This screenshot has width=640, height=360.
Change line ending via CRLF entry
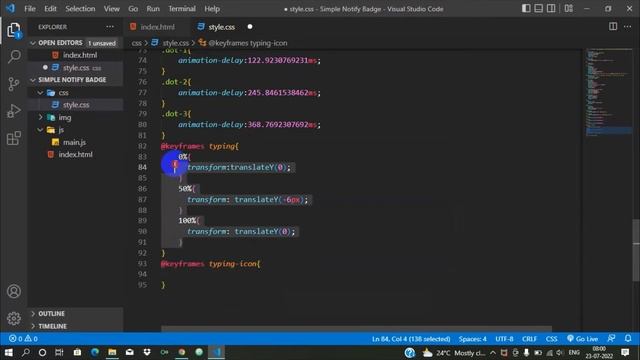tap(529, 339)
